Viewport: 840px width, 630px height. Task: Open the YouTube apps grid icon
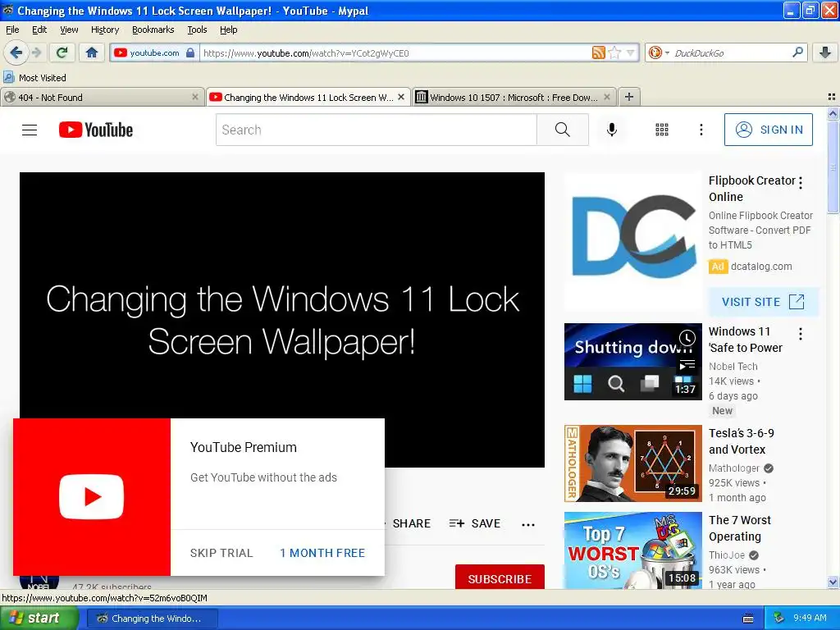point(662,130)
